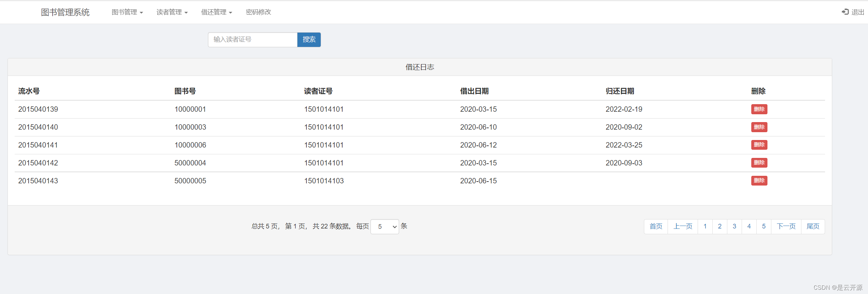
Task: Click book number 10000003
Action: 190,127
